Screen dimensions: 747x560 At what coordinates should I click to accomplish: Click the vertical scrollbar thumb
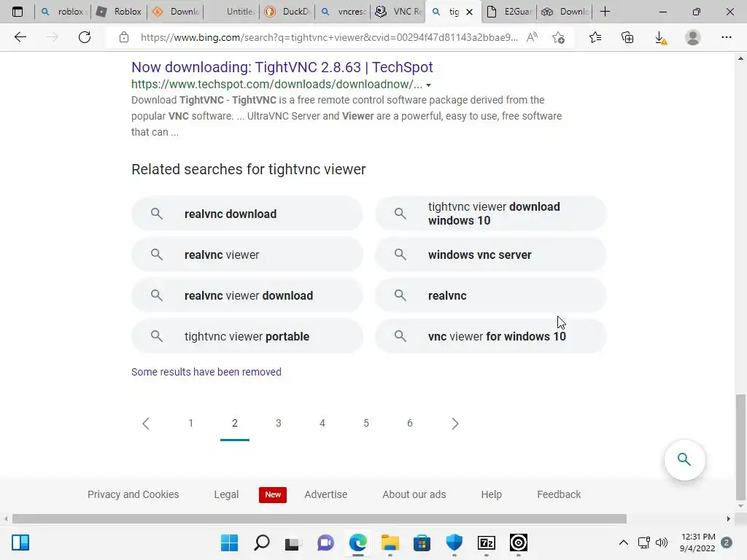740,447
